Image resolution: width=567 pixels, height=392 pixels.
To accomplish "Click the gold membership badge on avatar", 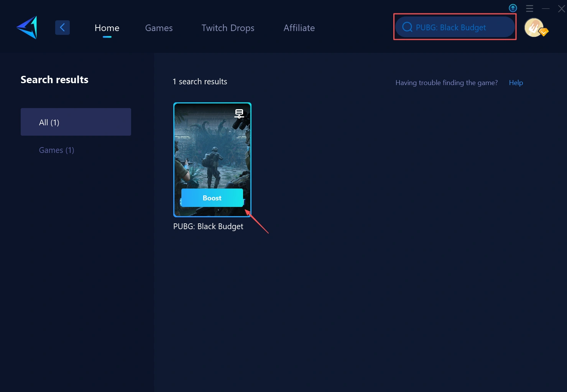I will coord(544,32).
